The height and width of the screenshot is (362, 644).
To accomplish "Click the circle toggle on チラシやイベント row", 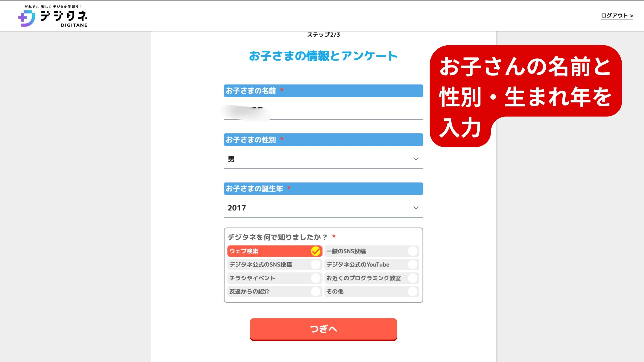I will coord(316,278).
